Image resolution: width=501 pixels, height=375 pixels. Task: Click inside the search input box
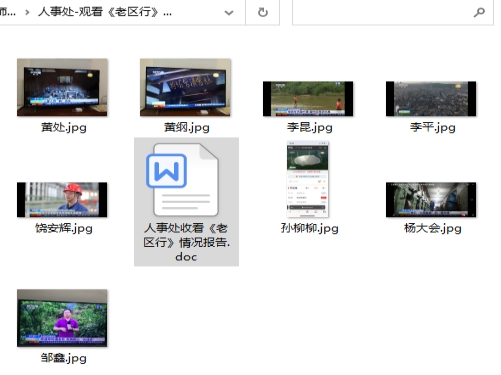382,13
